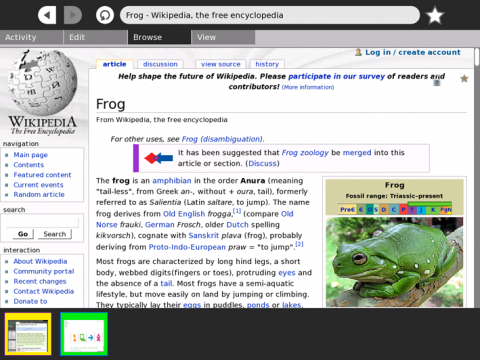The width and height of the screenshot is (480, 360).
Task: Open Contents in navigation
Action: click(29, 165)
